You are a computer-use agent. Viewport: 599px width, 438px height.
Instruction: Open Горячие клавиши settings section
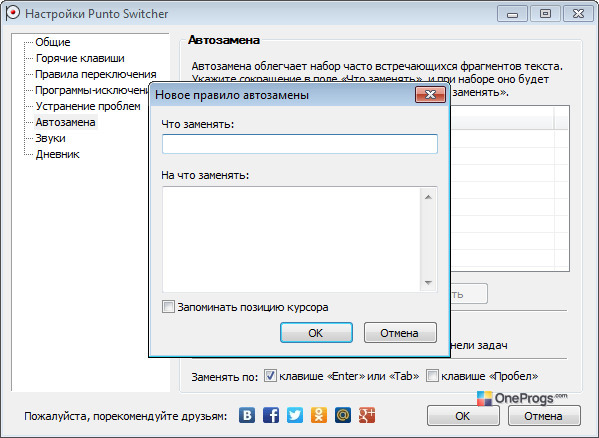coord(80,58)
